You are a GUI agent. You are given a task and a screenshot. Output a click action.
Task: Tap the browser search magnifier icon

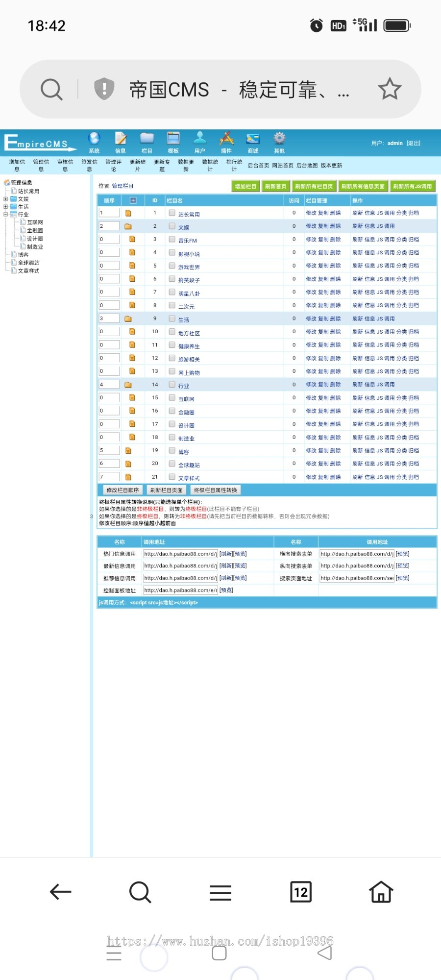[51, 89]
